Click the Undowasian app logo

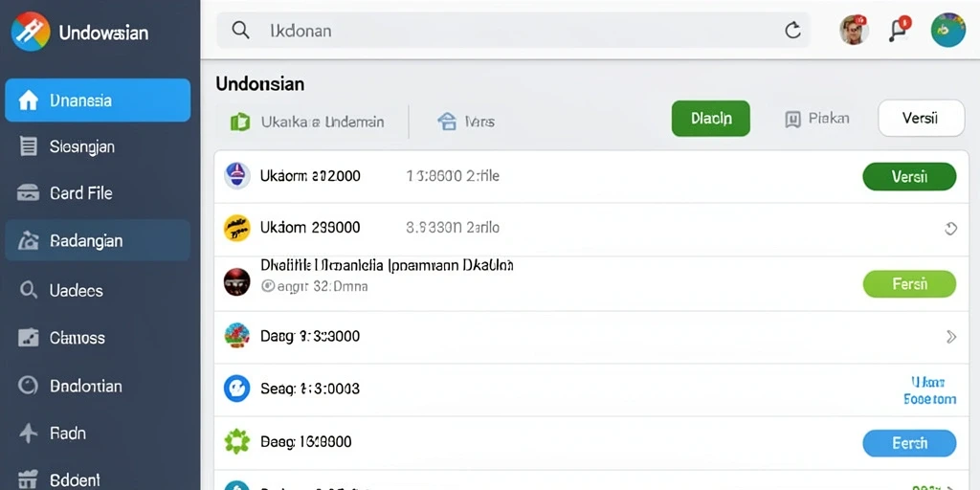(31, 32)
